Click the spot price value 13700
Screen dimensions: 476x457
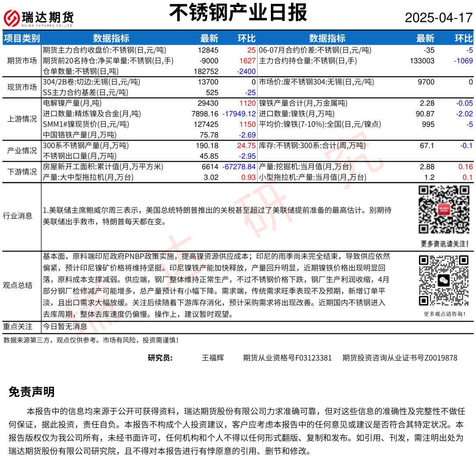[x=208, y=82]
